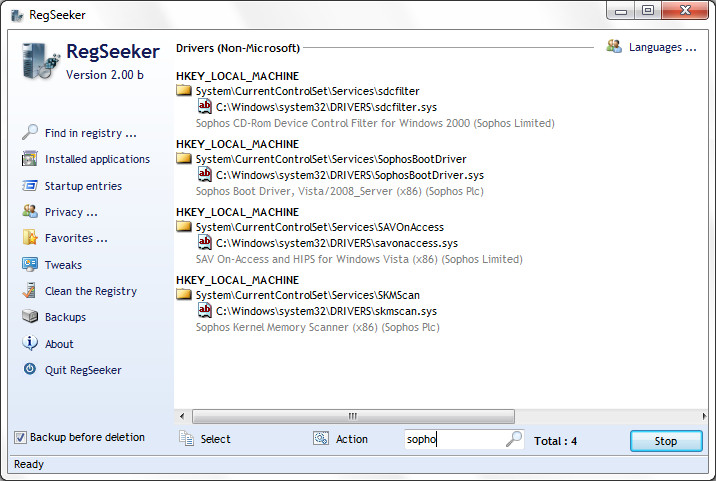Image resolution: width=716 pixels, height=481 pixels.
Task: Select C:\Windows\system32\DRIVERS\skmscan.sys value
Action: pos(326,311)
